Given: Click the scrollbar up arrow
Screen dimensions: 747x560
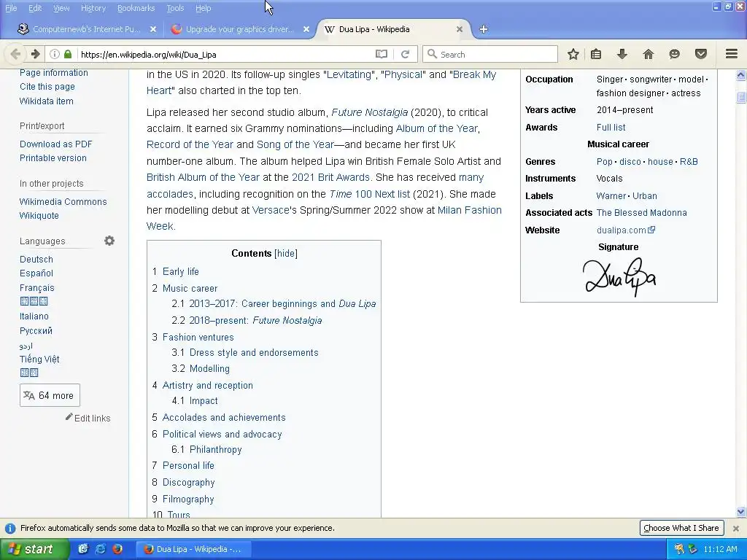Looking at the screenshot, I should click(741, 75).
